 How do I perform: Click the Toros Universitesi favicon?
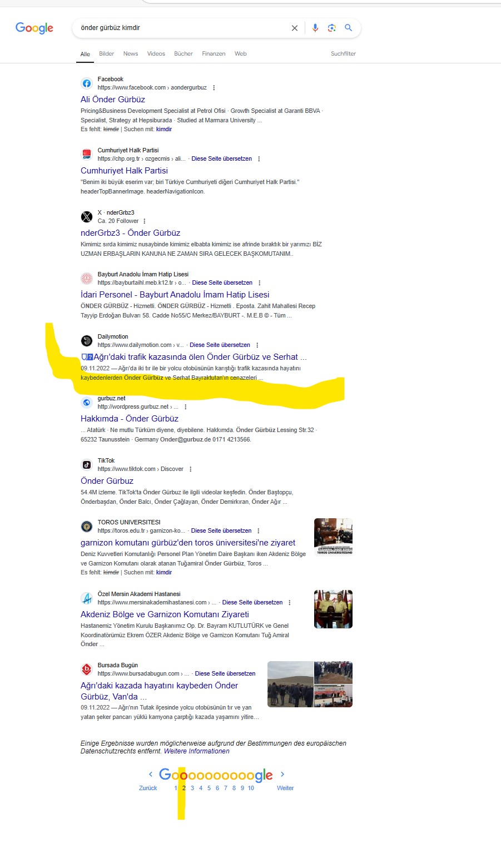coord(87,527)
